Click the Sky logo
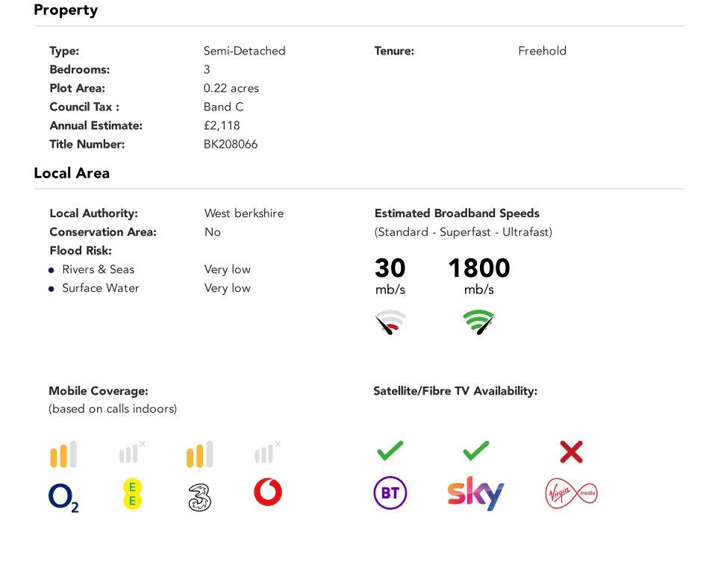The image size is (718, 588). [x=475, y=493]
